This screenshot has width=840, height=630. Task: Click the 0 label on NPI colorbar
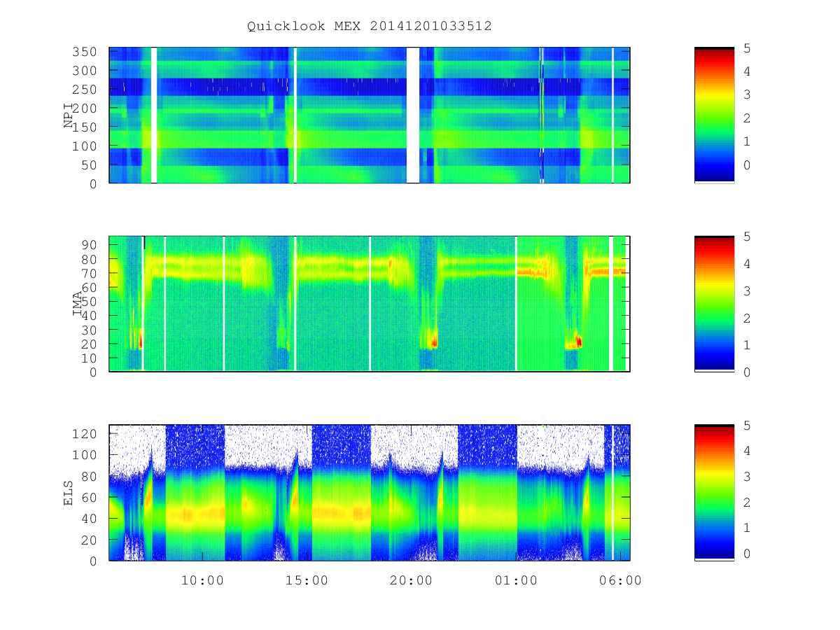[747, 164]
